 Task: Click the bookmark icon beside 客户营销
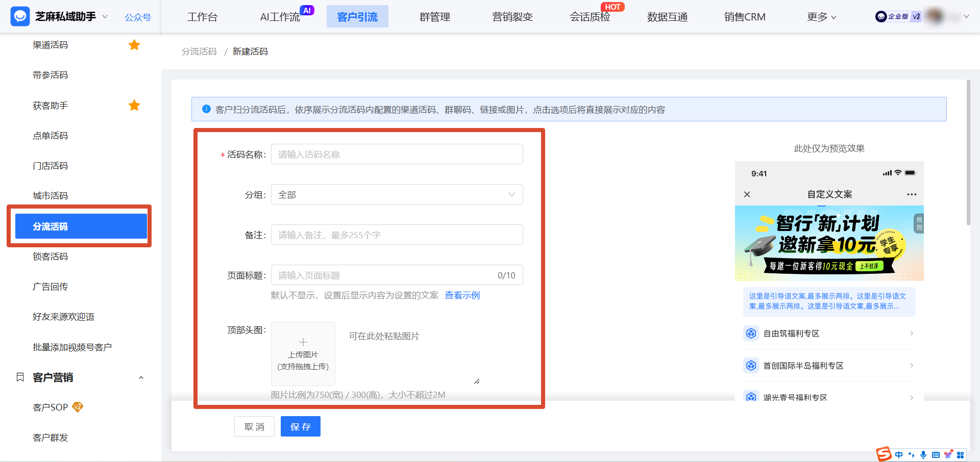click(x=20, y=377)
